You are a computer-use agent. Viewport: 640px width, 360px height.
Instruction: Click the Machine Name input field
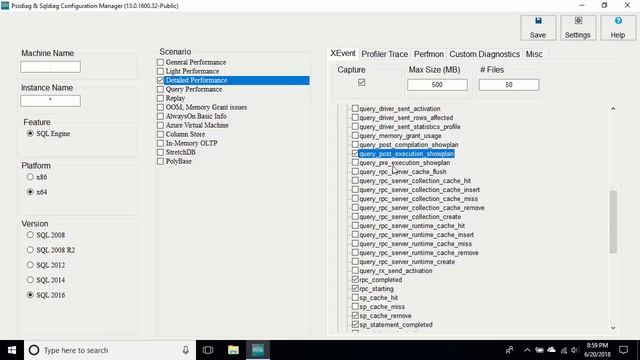point(50,67)
